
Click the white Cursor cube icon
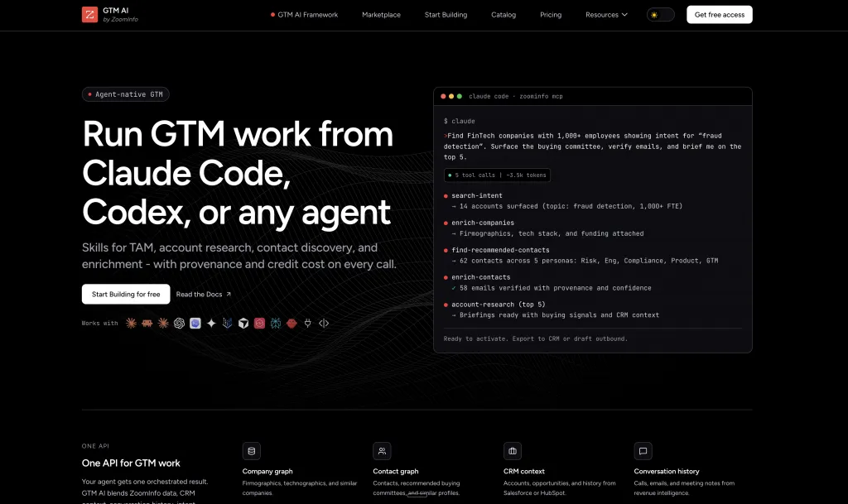click(243, 323)
